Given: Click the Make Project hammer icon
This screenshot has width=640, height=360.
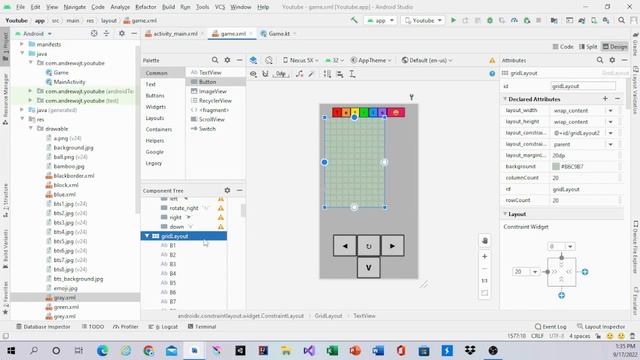Looking at the screenshot, I should (354, 20).
